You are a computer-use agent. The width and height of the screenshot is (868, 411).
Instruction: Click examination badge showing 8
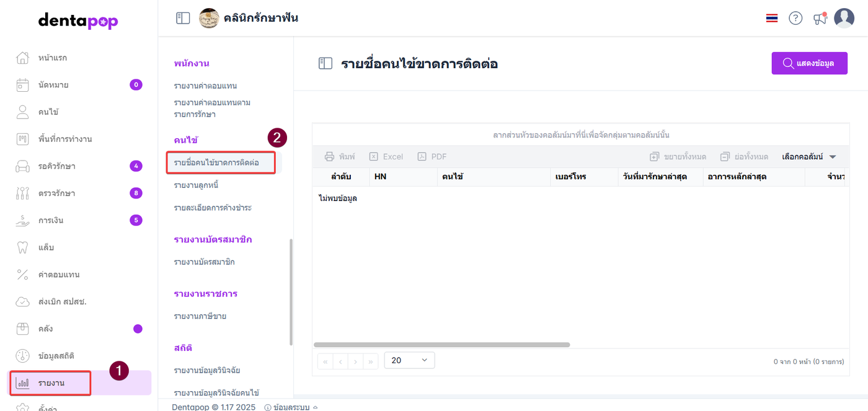[x=136, y=193]
